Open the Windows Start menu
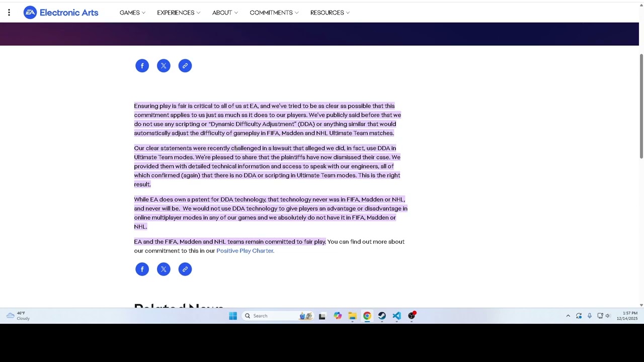The width and height of the screenshot is (644, 362). coord(233,316)
